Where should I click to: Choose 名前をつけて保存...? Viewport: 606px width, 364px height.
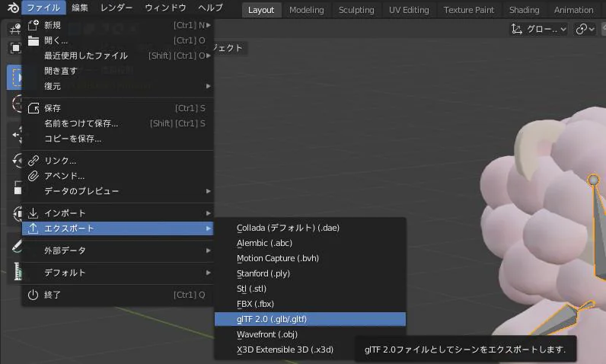[x=118, y=123]
